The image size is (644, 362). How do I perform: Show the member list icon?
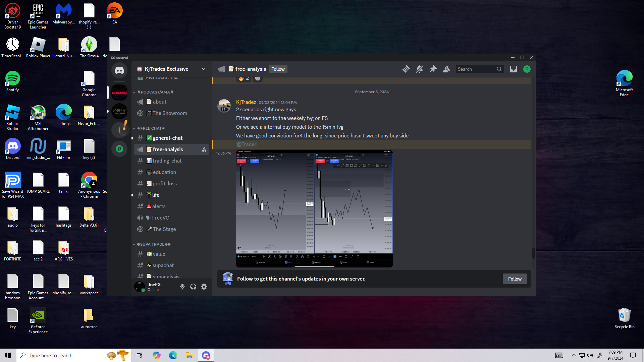pos(446,69)
